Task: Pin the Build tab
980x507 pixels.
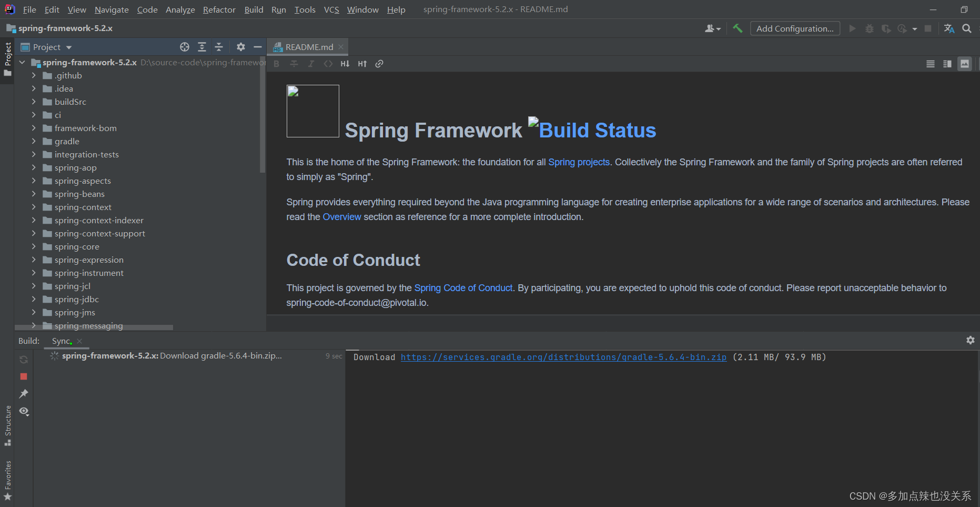Action: [x=24, y=394]
